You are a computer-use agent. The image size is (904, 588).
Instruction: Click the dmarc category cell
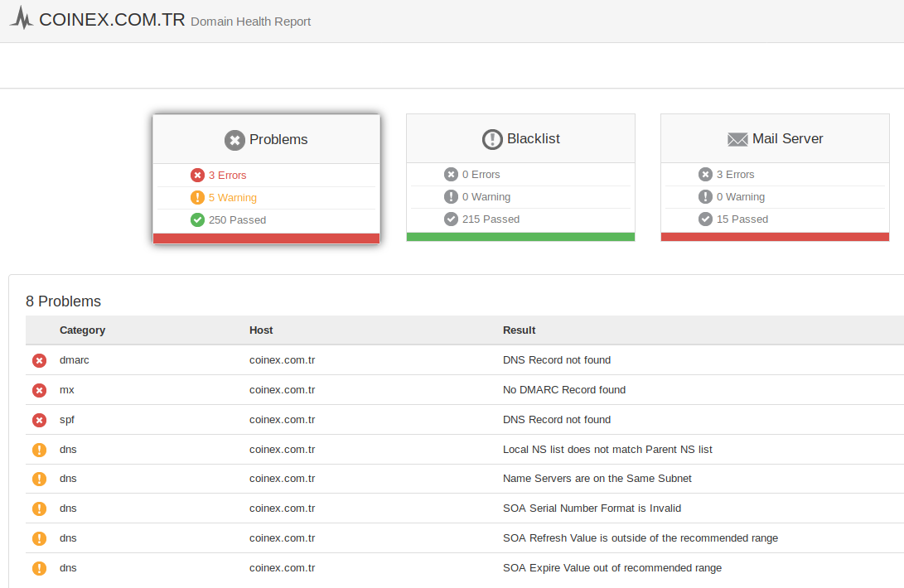tap(75, 359)
